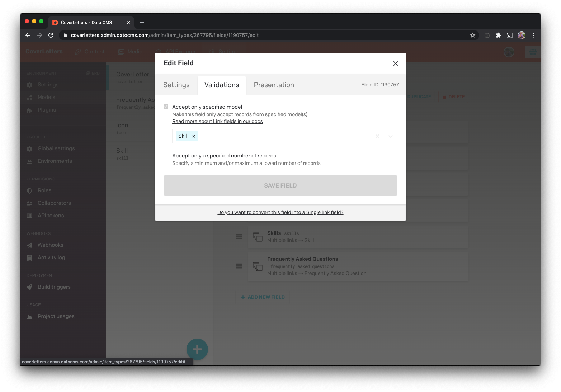Bookmark this page with the star icon
The height and width of the screenshot is (392, 561).
472,35
